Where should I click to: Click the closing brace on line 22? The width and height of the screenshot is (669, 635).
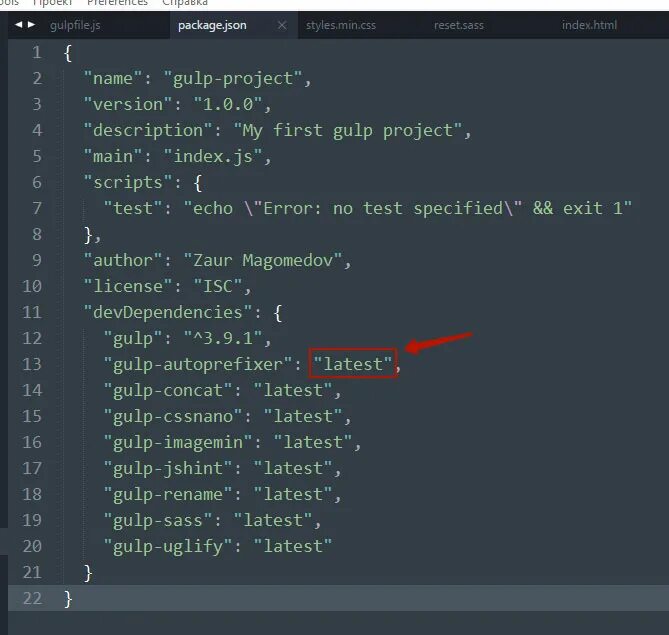tap(68, 599)
